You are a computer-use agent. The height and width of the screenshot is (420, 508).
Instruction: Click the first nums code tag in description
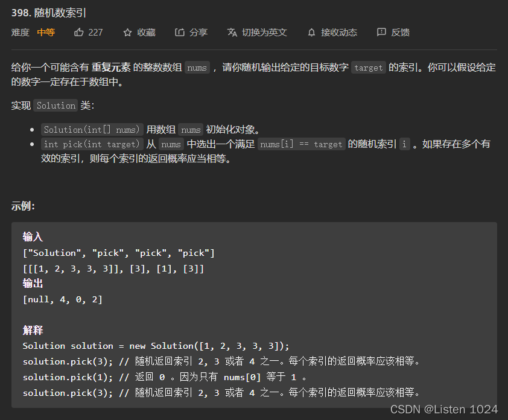[197, 68]
